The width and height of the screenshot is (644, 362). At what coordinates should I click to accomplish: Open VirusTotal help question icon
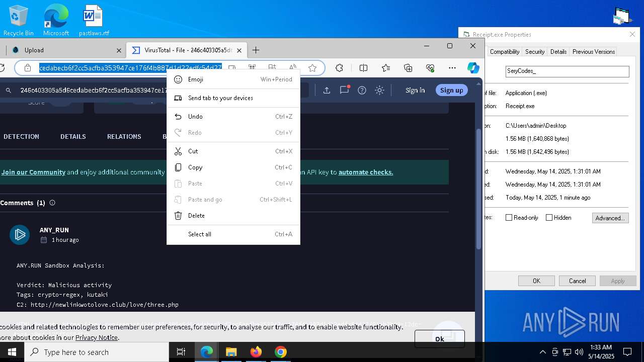[362, 90]
